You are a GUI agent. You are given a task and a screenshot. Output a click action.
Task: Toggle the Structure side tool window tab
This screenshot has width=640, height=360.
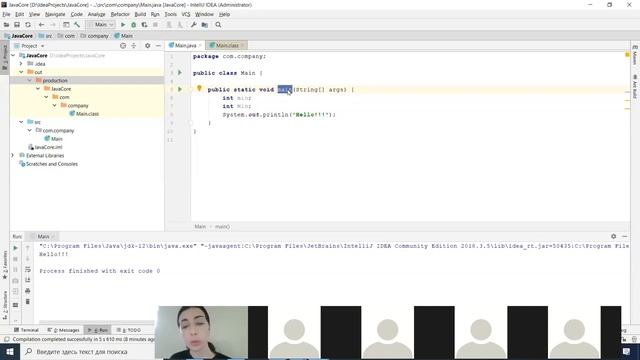(x=5, y=305)
